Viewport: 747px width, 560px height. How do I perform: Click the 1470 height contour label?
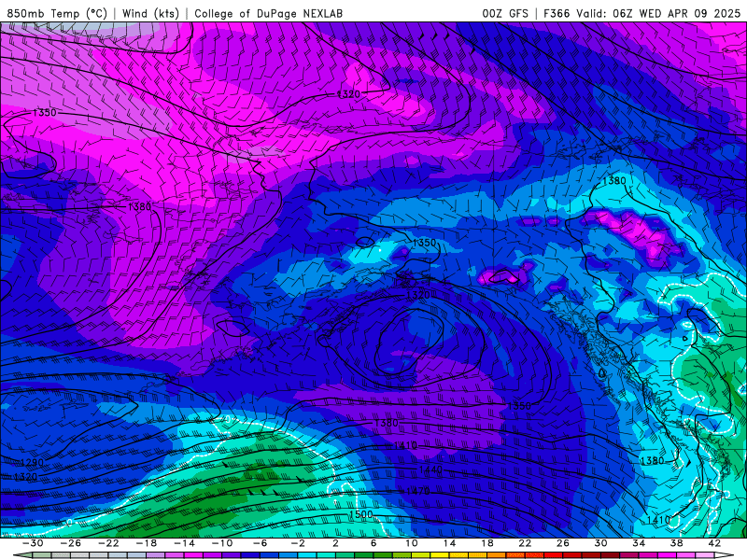pos(417,491)
